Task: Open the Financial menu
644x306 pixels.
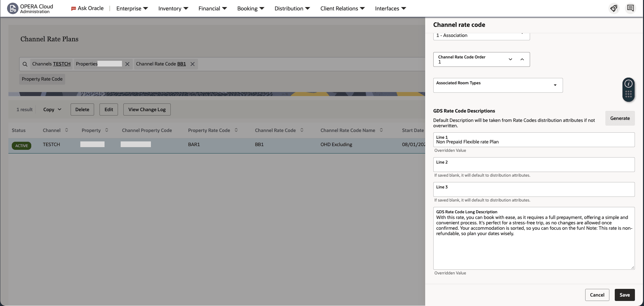Action: click(x=212, y=8)
